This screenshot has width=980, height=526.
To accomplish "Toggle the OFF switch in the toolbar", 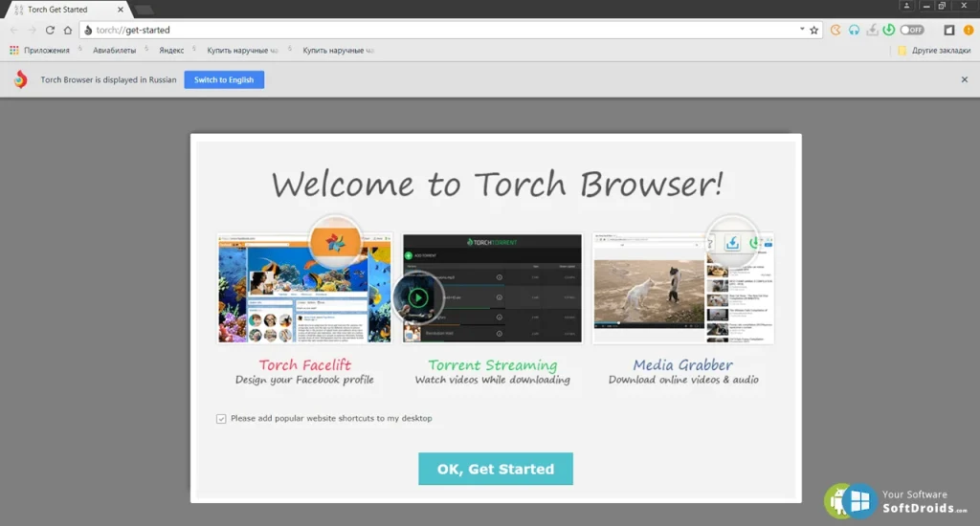I will [x=912, y=30].
